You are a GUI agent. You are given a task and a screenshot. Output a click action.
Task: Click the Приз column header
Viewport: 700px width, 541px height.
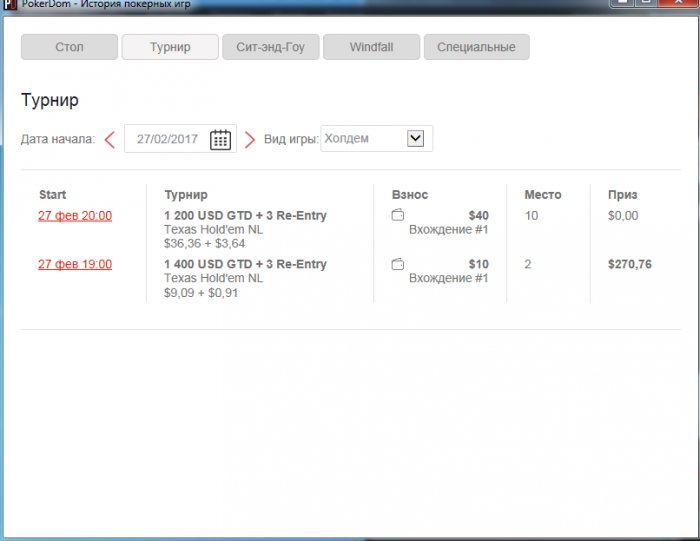pyautogui.click(x=622, y=195)
